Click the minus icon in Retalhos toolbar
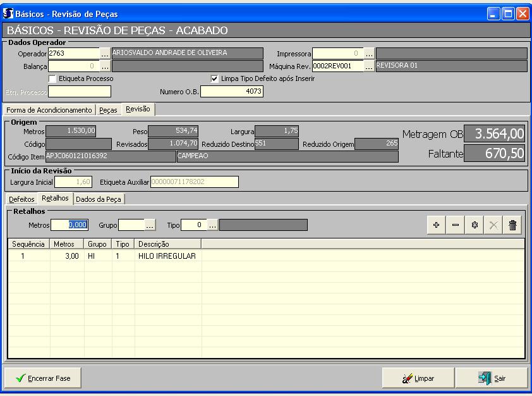 pos(455,225)
